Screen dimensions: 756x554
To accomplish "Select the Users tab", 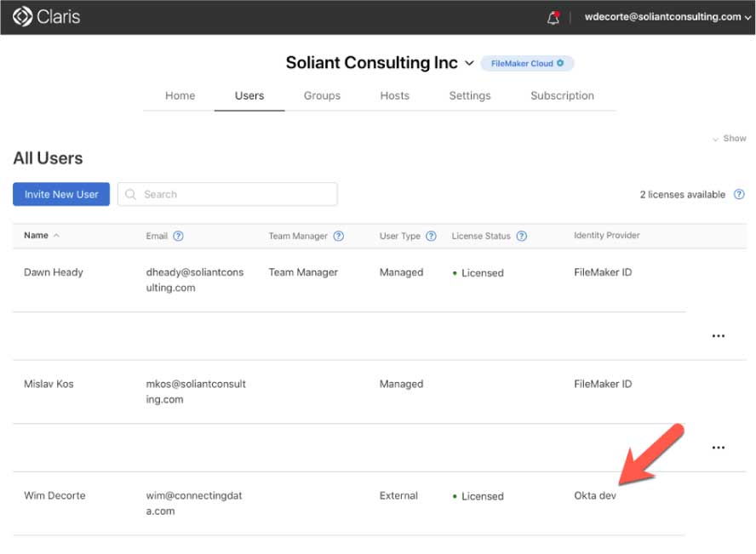I will [249, 95].
